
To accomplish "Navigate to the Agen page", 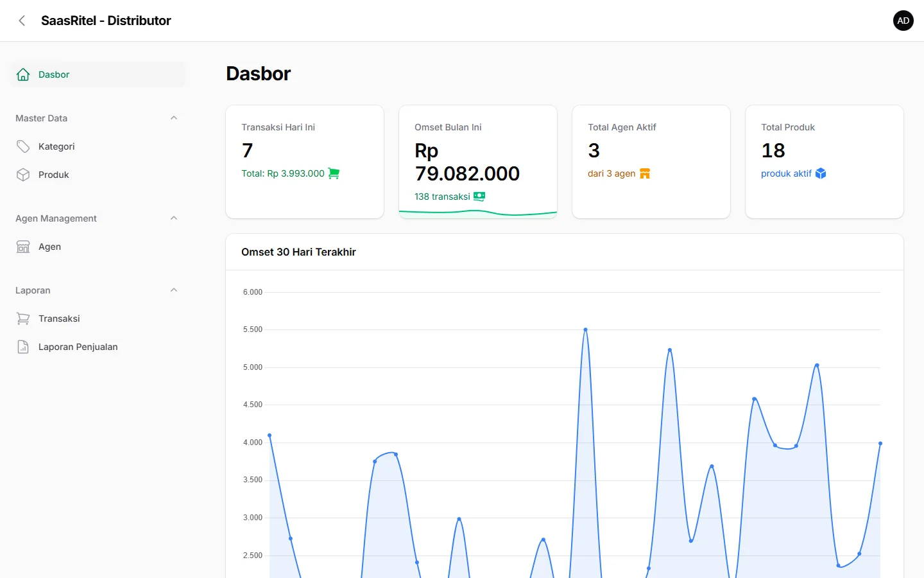I will (x=98, y=247).
